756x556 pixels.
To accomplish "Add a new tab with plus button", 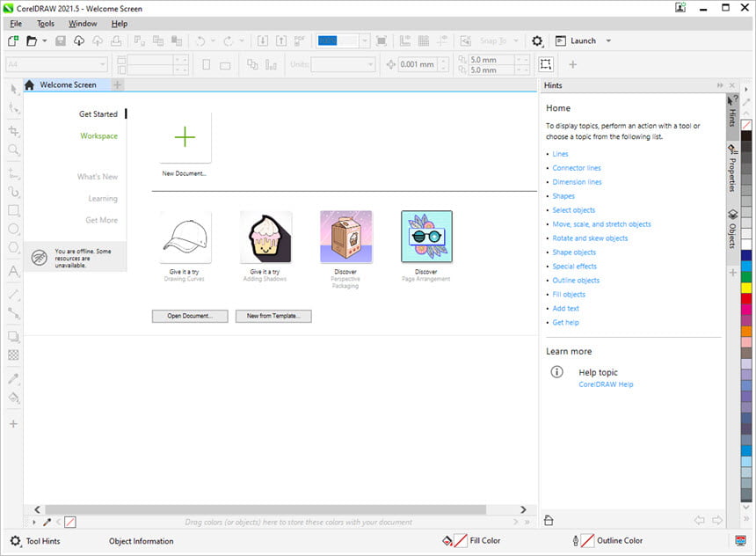I will point(117,85).
